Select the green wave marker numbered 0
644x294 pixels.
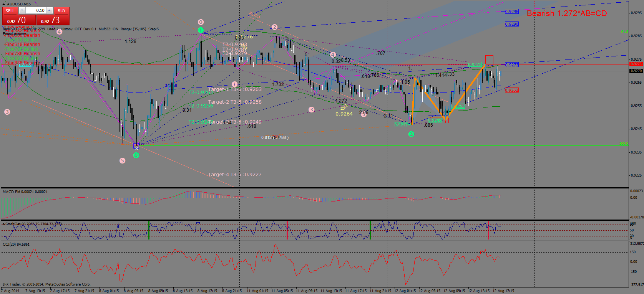coord(136,155)
